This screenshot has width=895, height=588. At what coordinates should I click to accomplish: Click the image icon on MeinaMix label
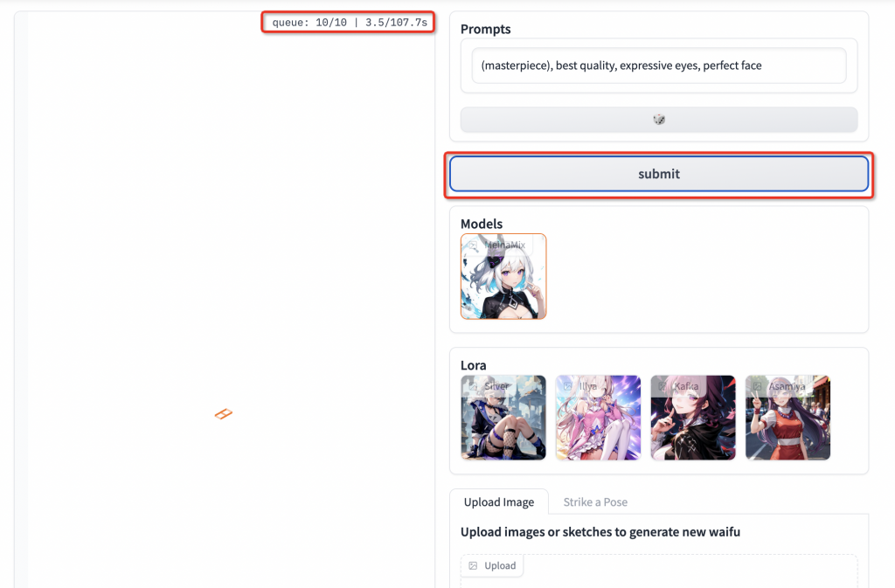pos(473,246)
